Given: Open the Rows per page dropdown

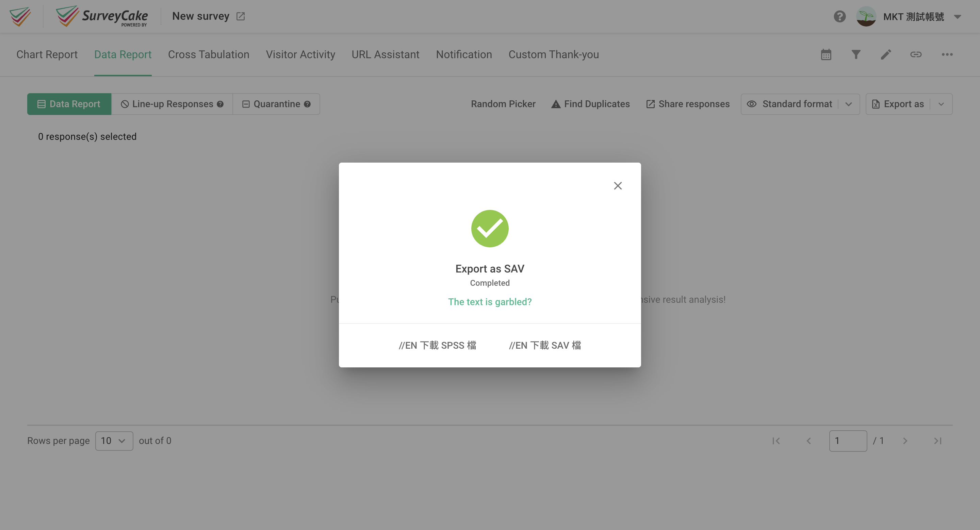Looking at the screenshot, I should point(114,441).
